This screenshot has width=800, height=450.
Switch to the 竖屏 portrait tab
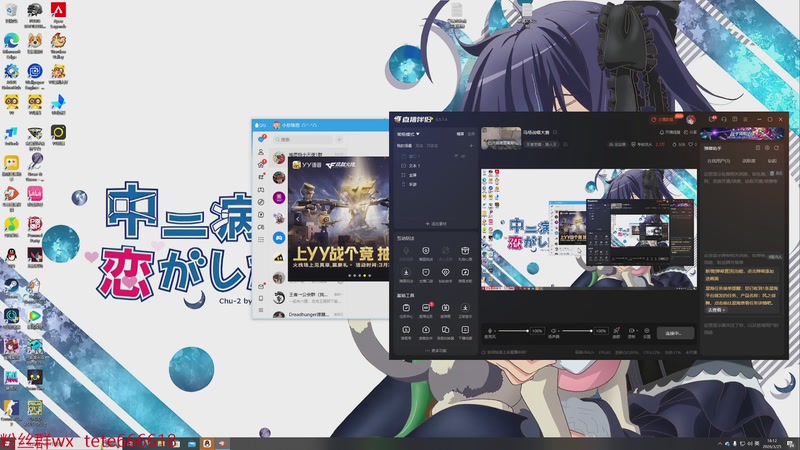click(x=471, y=134)
